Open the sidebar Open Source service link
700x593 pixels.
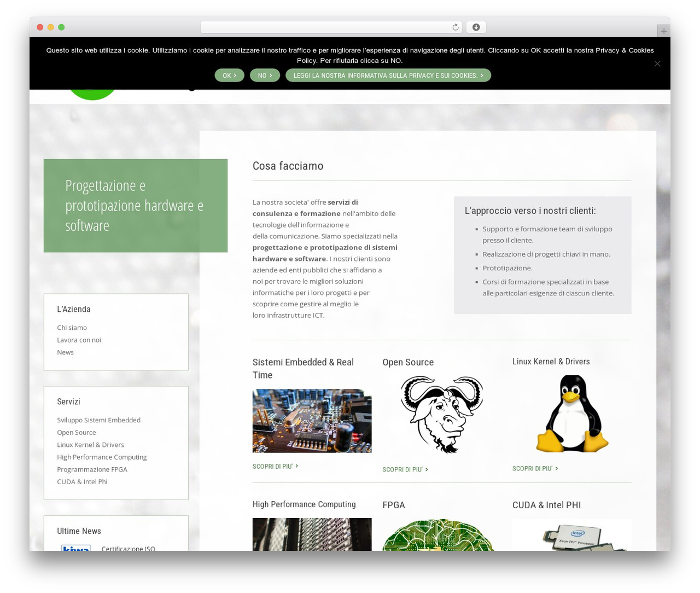(76, 432)
